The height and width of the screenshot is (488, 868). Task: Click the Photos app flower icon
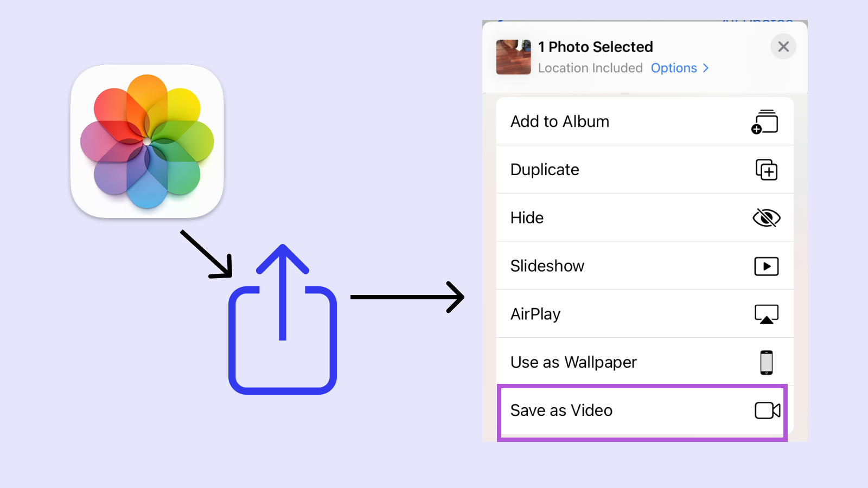coord(147,142)
